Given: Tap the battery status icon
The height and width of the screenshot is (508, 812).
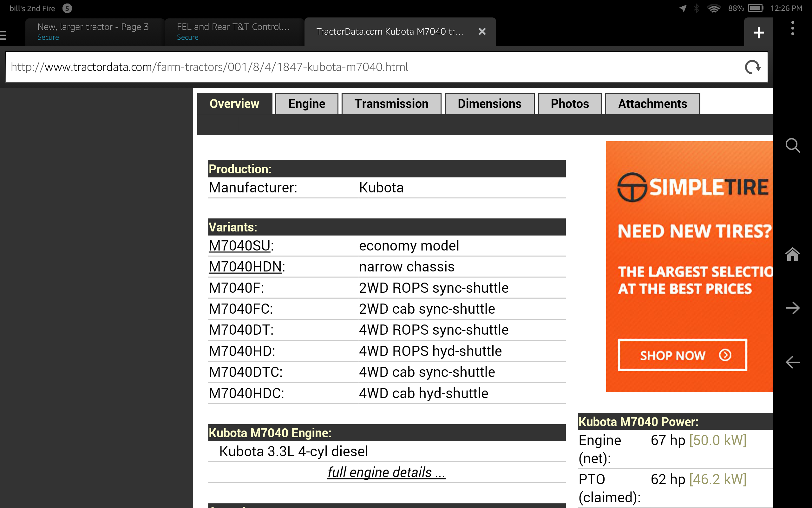Looking at the screenshot, I should point(756,8).
